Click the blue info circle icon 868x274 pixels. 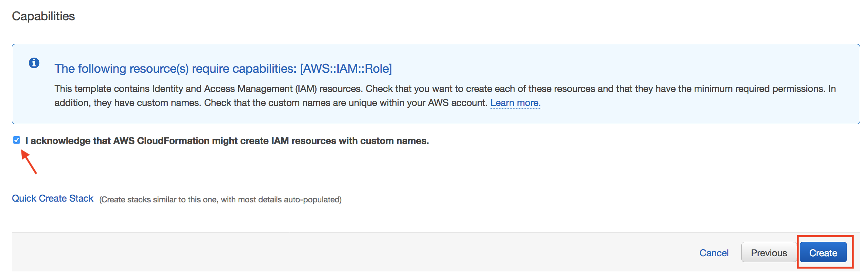pyautogui.click(x=34, y=63)
